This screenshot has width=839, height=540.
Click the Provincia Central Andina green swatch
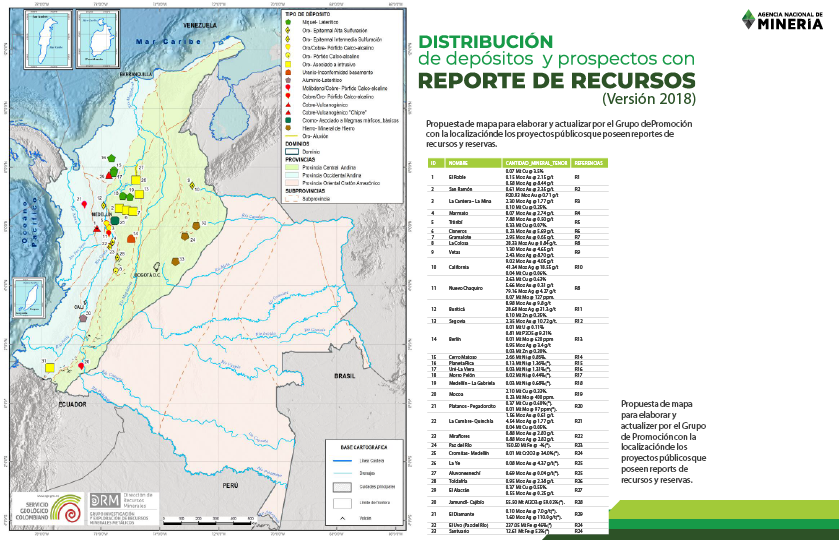[x=291, y=168]
